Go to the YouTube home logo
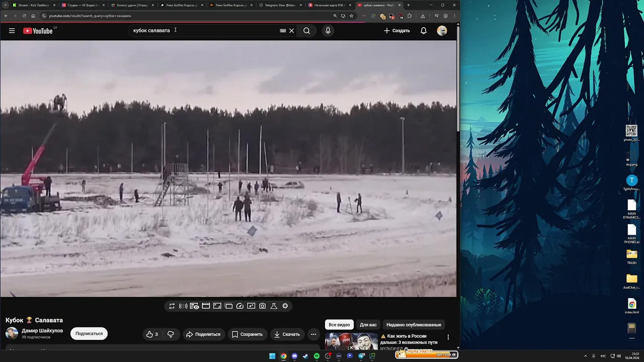The height and width of the screenshot is (362, 644). point(38,31)
